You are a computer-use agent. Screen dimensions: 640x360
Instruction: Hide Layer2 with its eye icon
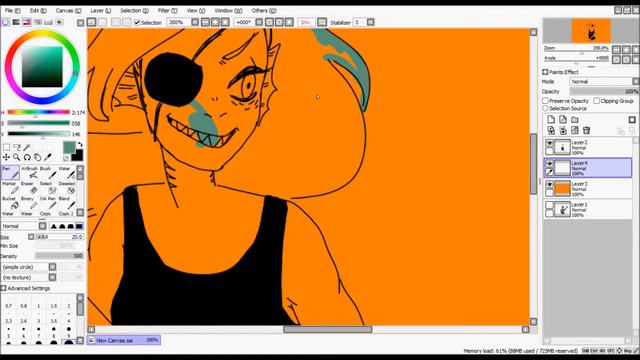(x=549, y=143)
